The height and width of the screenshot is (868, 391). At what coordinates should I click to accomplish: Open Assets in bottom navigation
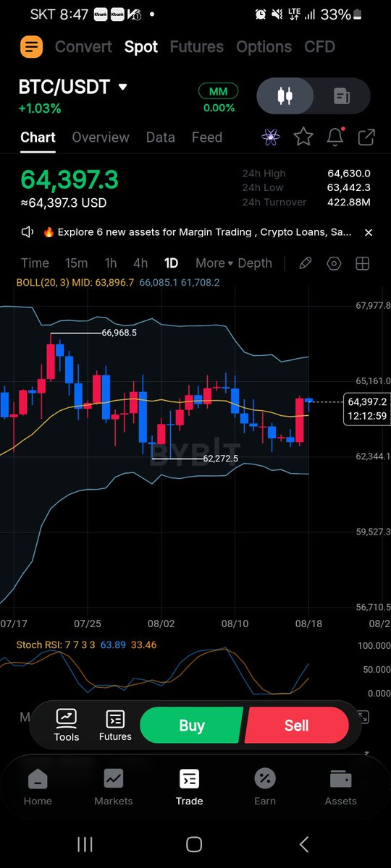click(x=340, y=786)
